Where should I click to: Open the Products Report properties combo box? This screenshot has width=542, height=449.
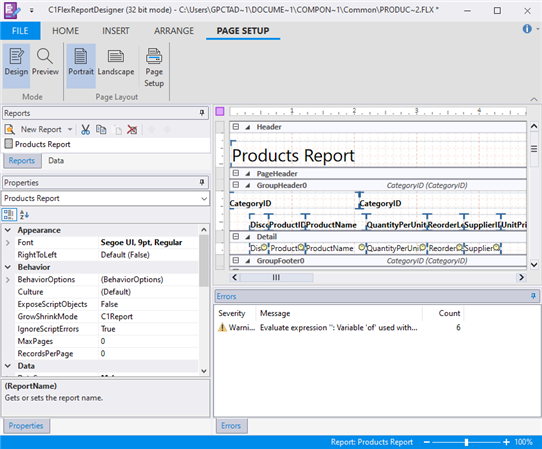pyautogui.click(x=105, y=198)
